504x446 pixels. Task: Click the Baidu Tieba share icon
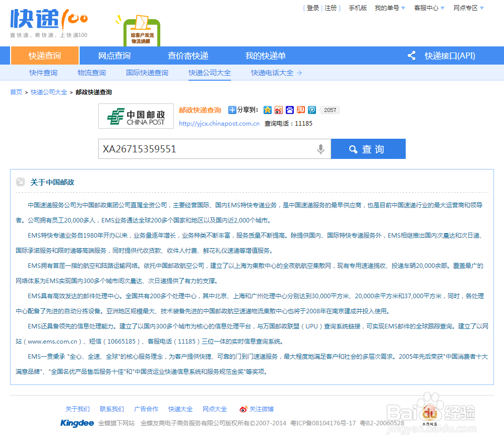(290, 109)
